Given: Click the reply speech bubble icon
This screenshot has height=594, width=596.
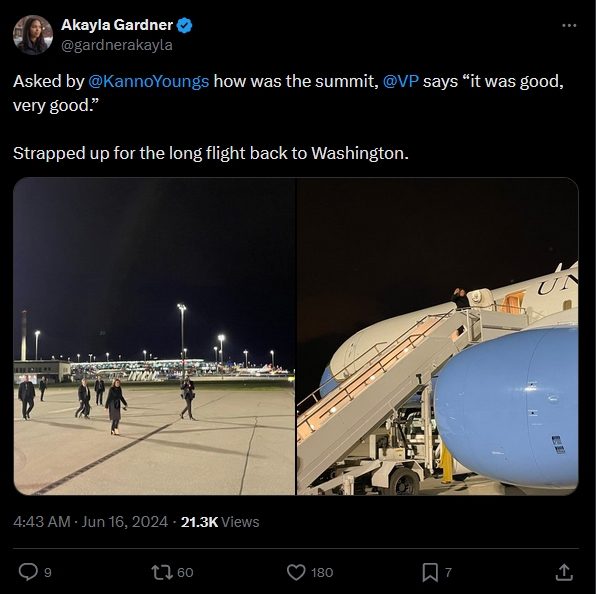Looking at the screenshot, I should (28, 572).
